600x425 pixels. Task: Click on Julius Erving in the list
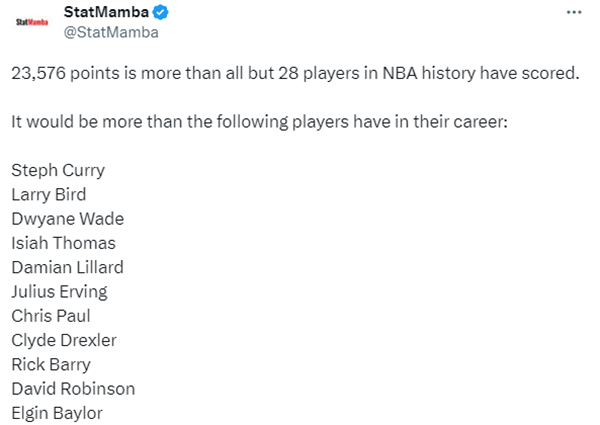click(59, 291)
